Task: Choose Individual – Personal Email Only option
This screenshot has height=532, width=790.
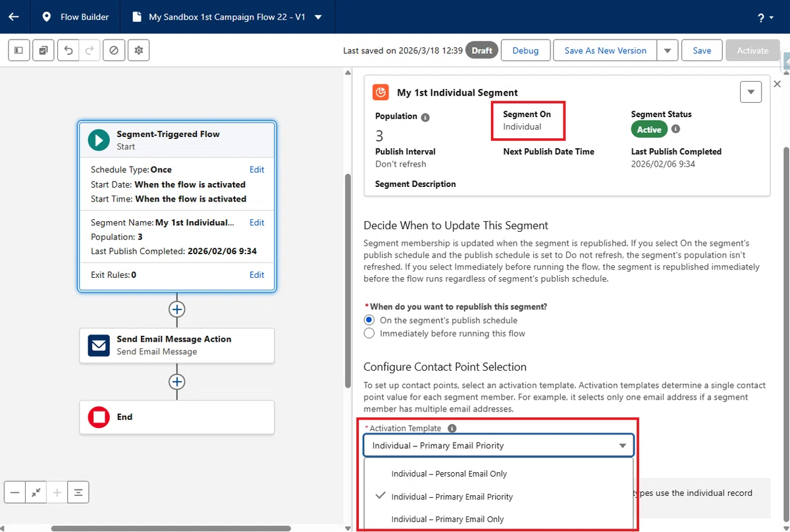Action: (x=498, y=473)
